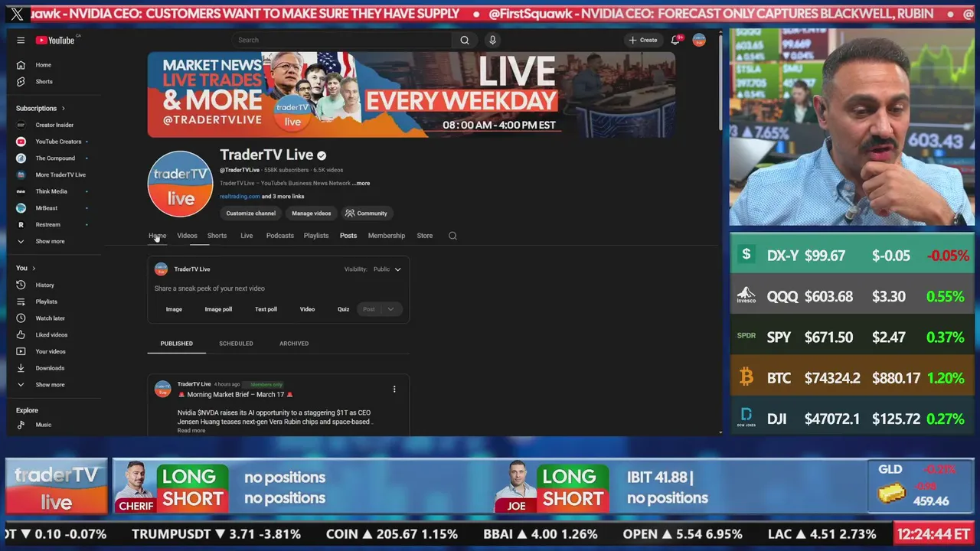
Task: Open the Subscriptions section chevron
Action: [64, 109]
